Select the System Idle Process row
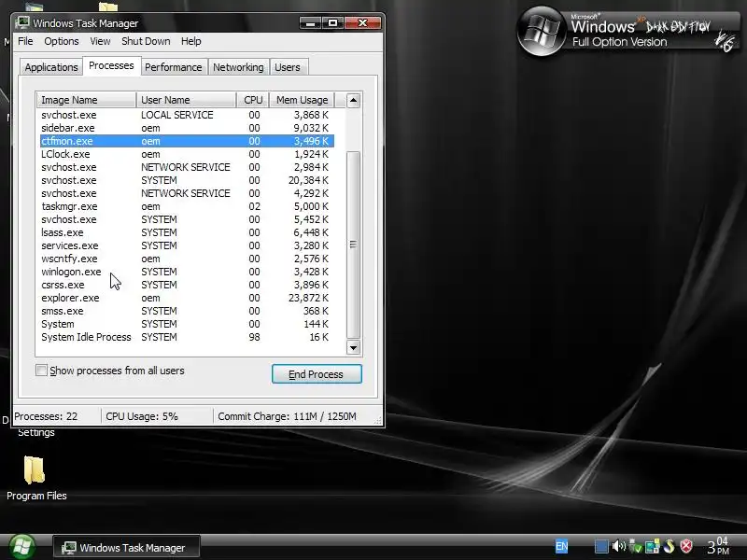Viewport: 747px width, 560px height. (x=187, y=337)
